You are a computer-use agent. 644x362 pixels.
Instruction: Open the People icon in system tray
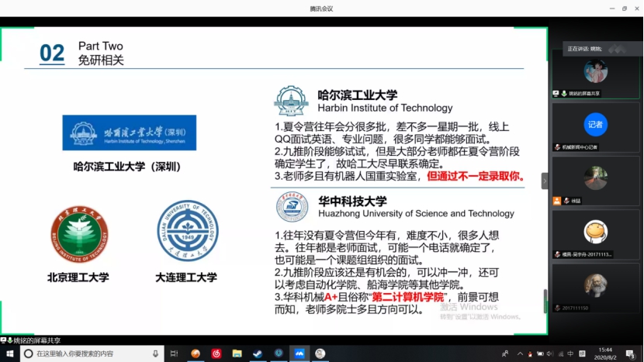tap(505, 353)
